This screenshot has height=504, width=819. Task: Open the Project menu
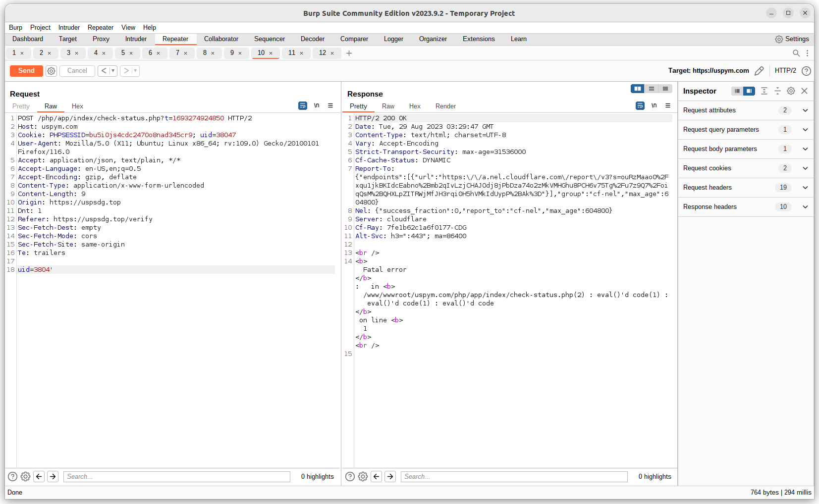point(40,28)
